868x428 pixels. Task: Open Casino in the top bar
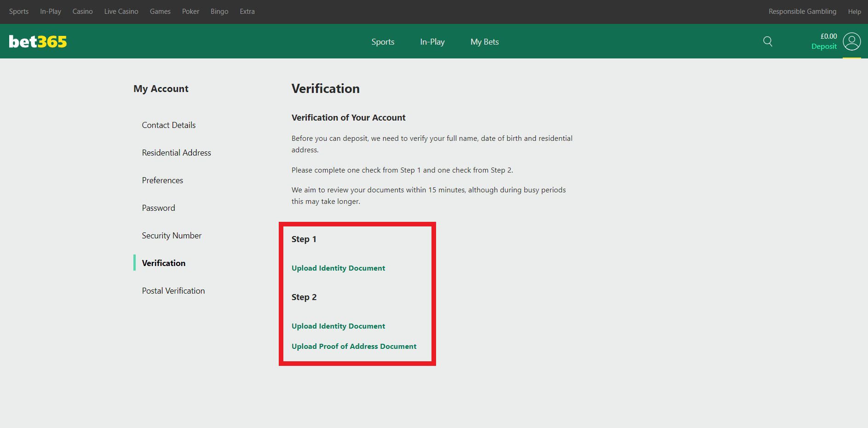[83, 12]
